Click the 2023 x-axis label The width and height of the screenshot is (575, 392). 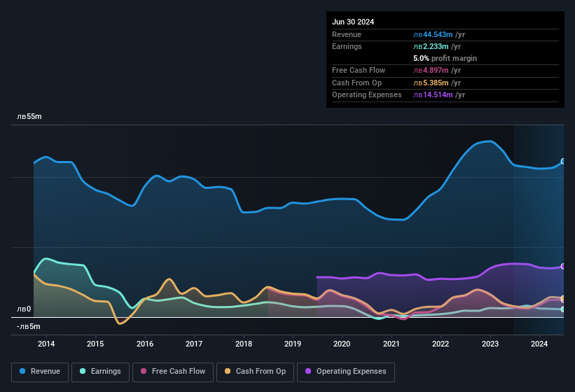(490, 344)
